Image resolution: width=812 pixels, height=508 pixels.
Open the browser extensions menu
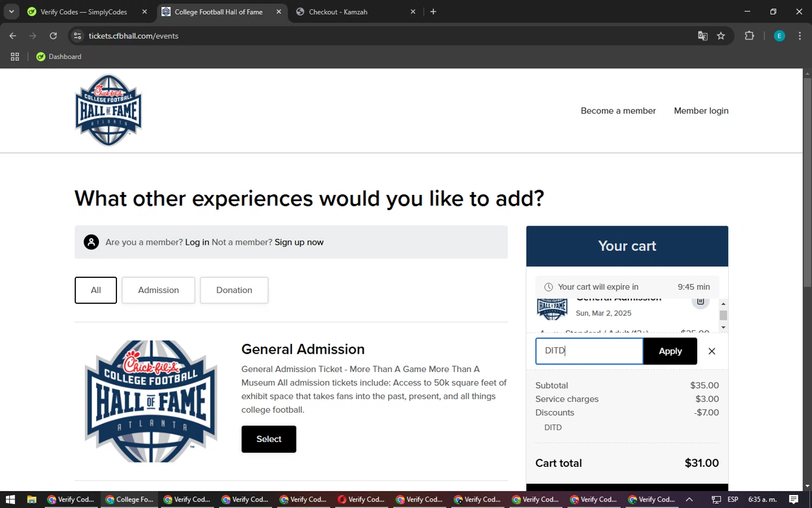(x=749, y=36)
